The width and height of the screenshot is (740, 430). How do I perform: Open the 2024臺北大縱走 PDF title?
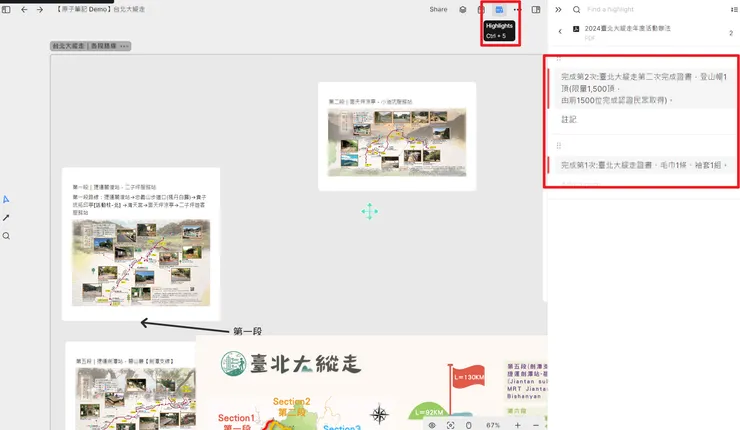click(x=627, y=28)
